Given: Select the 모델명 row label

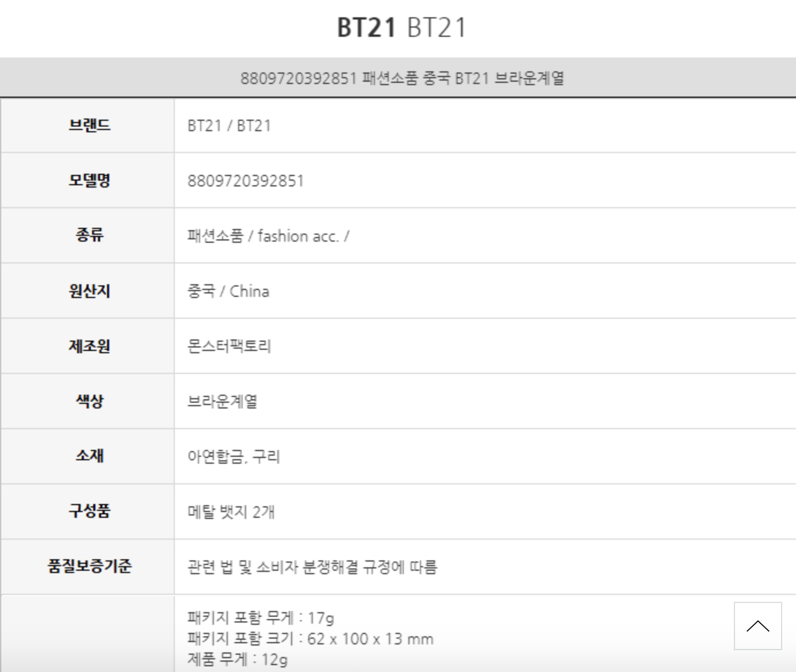Looking at the screenshot, I should (89, 181).
